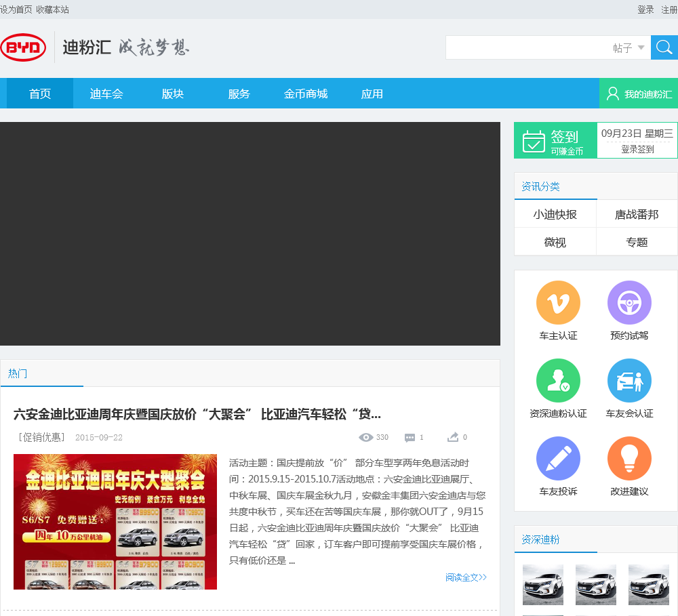The image size is (678, 616).
Task: Open the 微视 category
Action: [x=555, y=242]
